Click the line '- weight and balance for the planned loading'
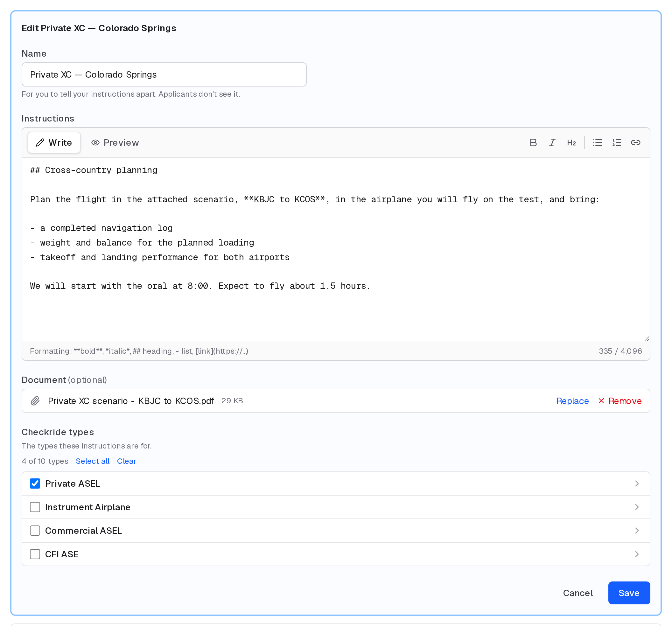The width and height of the screenshot is (672, 626). (x=142, y=243)
